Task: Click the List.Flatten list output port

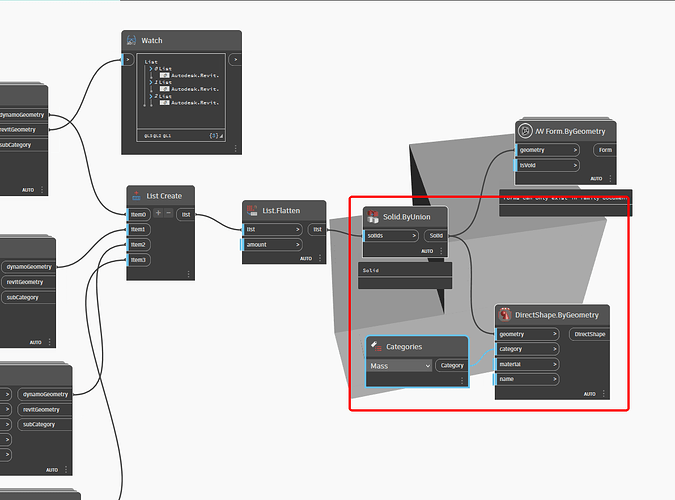Action: click(317, 230)
